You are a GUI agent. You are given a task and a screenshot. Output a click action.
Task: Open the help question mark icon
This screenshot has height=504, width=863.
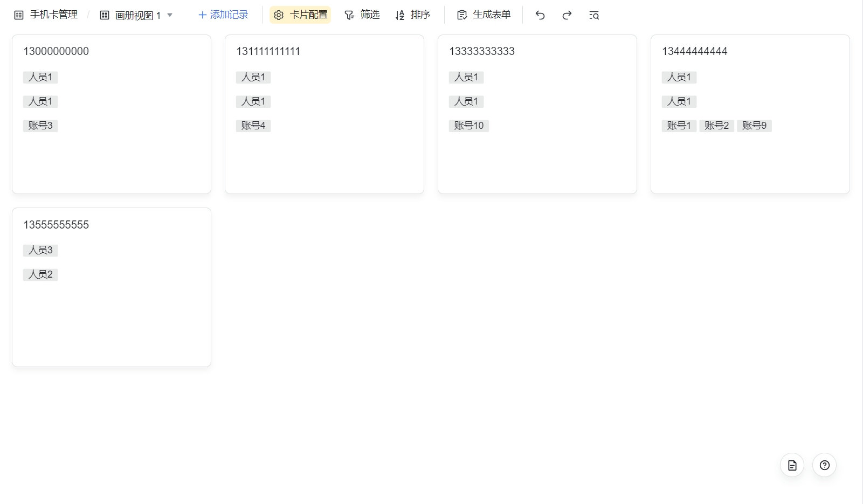(x=824, y=465)
